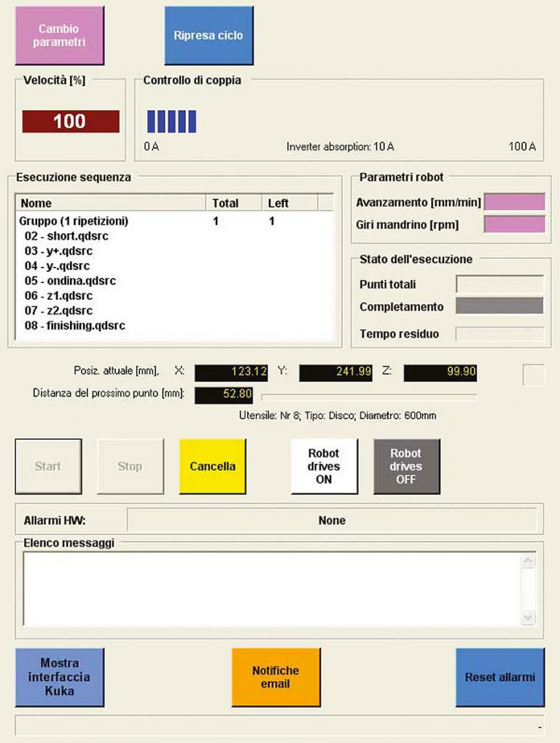This screenshot has height=743, width=560.
Task: Turn on Robot drives ON
Action: point(324,467)
